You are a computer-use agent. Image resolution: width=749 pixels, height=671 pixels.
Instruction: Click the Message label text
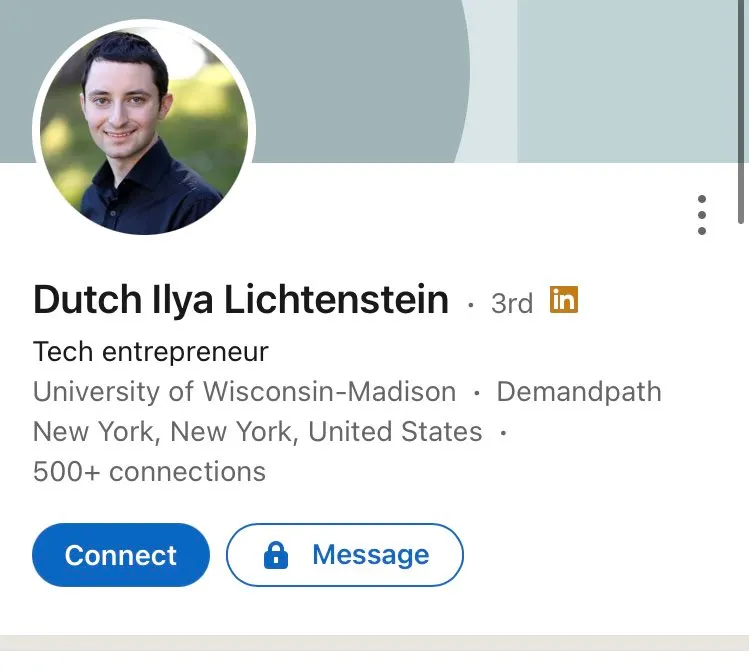(370, 555)
